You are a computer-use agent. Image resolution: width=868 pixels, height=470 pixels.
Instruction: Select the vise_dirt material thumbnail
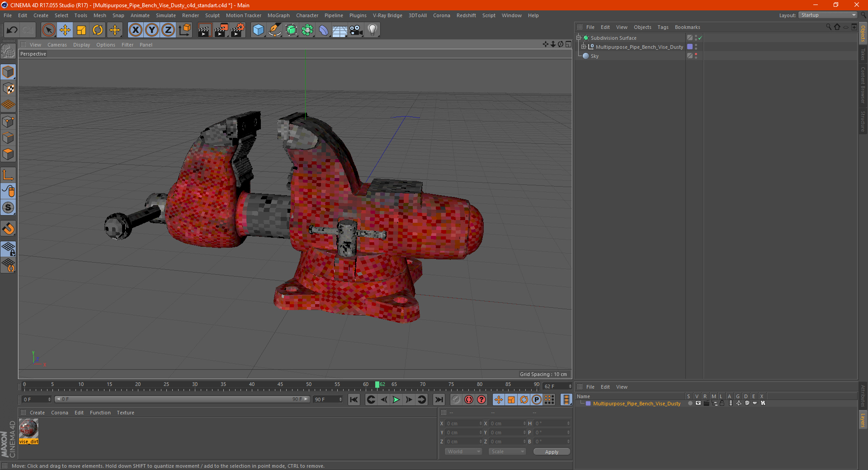tap(28, 429)
